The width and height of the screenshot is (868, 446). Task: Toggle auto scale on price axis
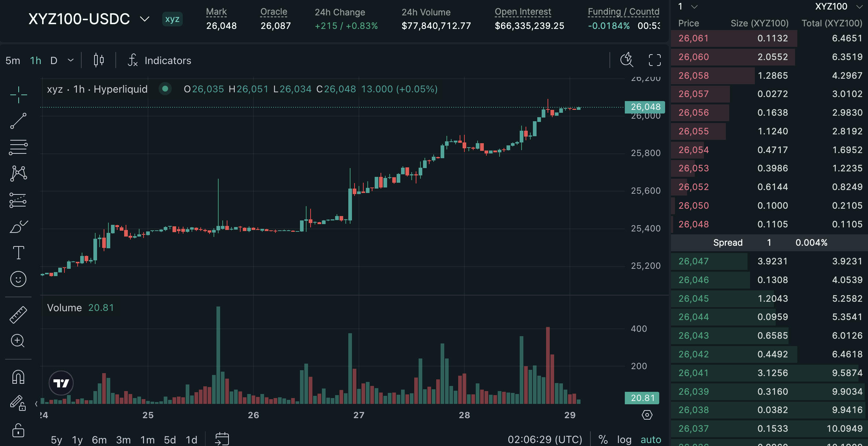650,439
